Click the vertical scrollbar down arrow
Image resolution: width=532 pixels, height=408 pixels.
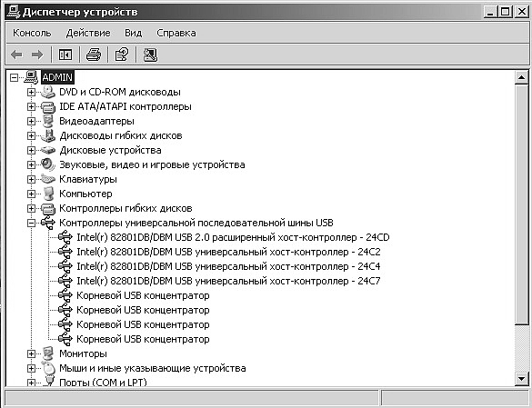click(x=521, y=379)
